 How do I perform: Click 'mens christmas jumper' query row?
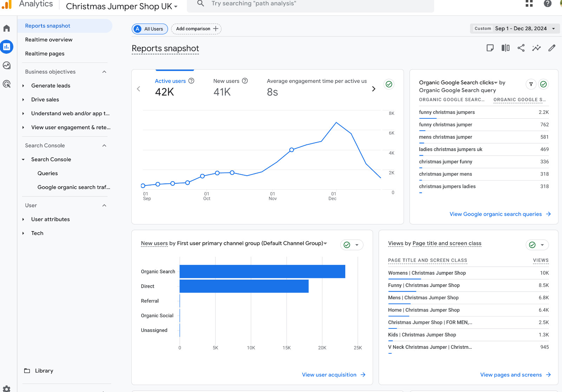pos(484,137)
